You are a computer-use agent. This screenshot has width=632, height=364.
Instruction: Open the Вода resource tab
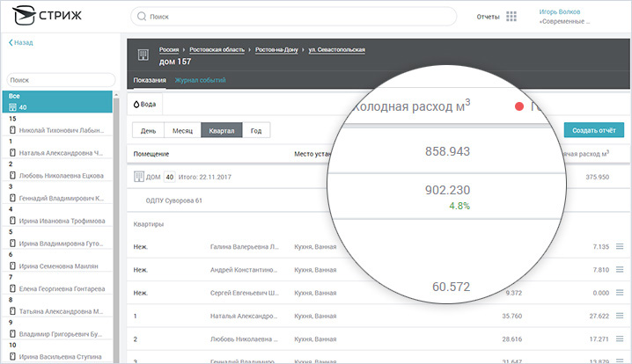tap(144, 105)
